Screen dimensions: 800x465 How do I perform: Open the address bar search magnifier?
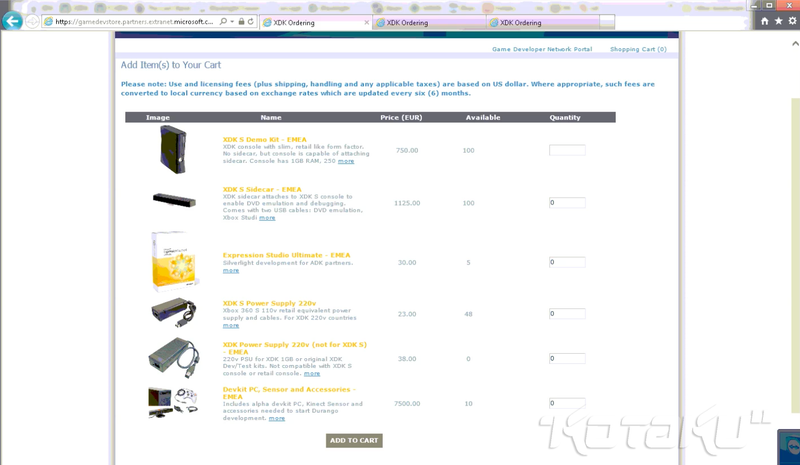tap(223, 22)
